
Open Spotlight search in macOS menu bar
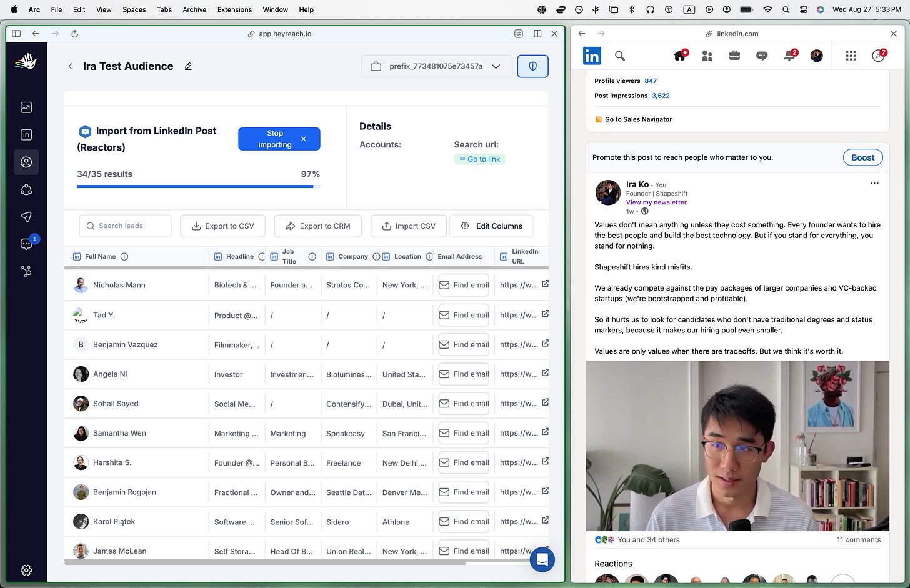coord(786,9)
